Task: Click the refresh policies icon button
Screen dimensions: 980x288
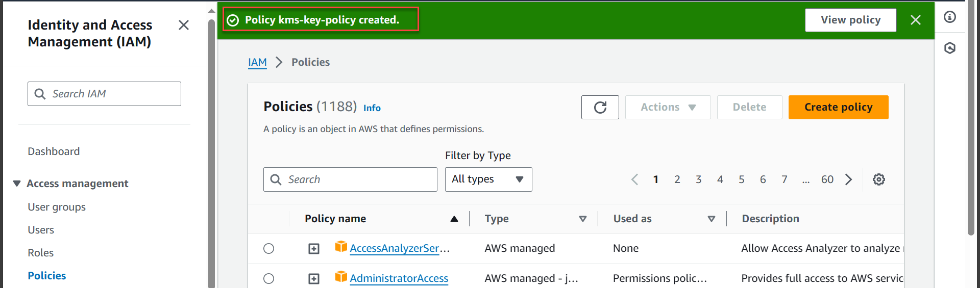Action: pos(600,107)
